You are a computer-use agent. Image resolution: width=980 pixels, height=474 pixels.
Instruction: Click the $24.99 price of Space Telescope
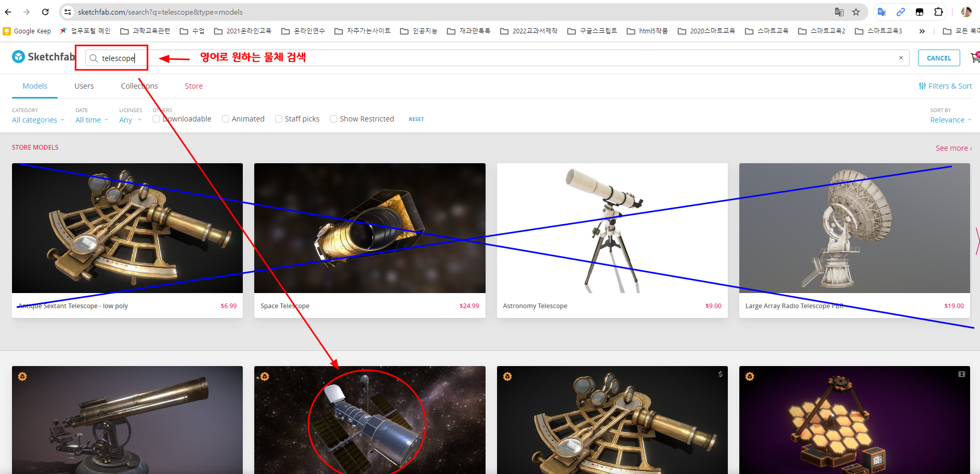(x=469, y=306)
